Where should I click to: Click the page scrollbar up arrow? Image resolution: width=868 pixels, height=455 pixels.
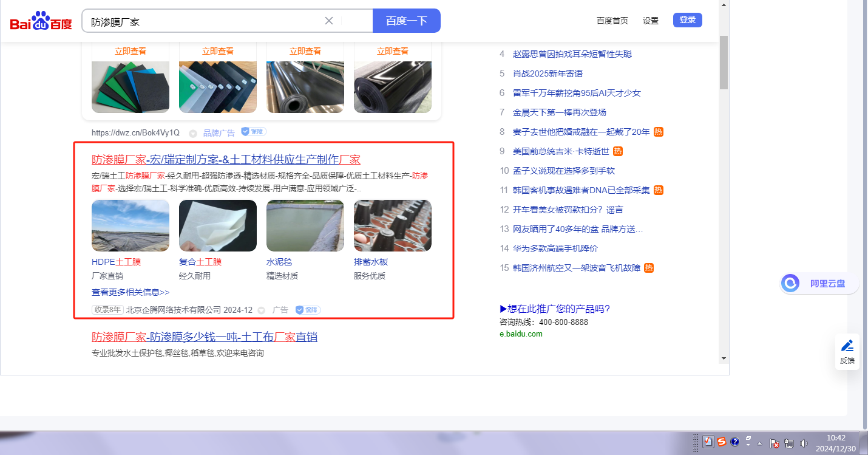point(724,5)
